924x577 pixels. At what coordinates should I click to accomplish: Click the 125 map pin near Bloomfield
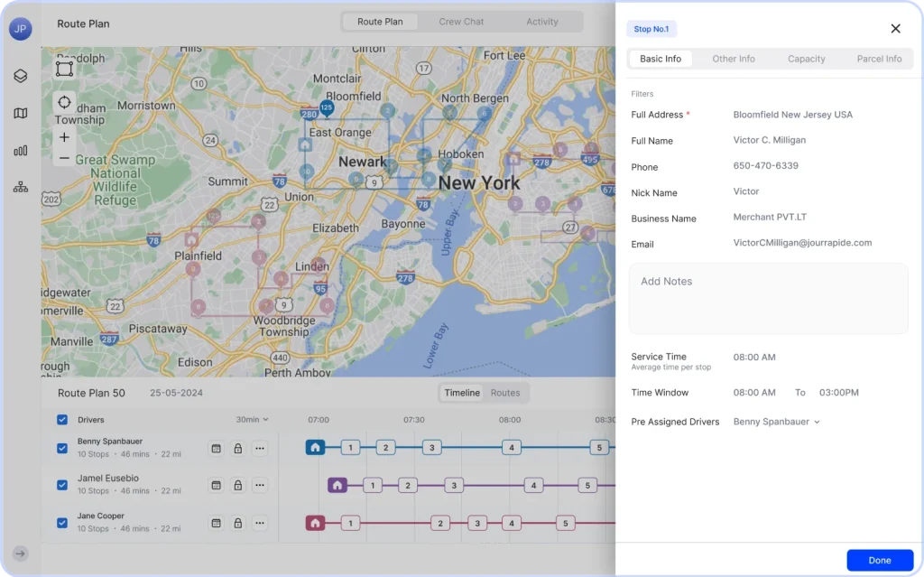pos(327,108)
